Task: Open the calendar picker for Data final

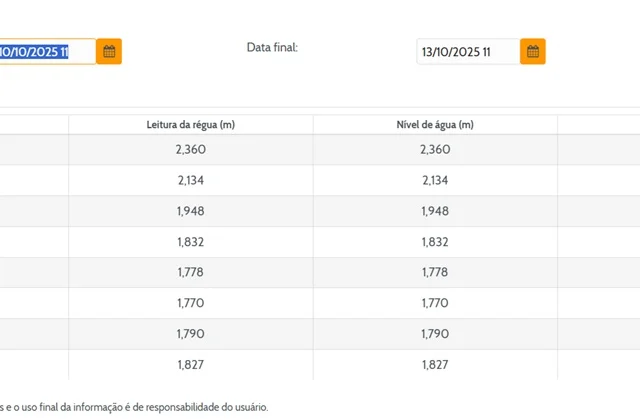Action: (532, 52)
